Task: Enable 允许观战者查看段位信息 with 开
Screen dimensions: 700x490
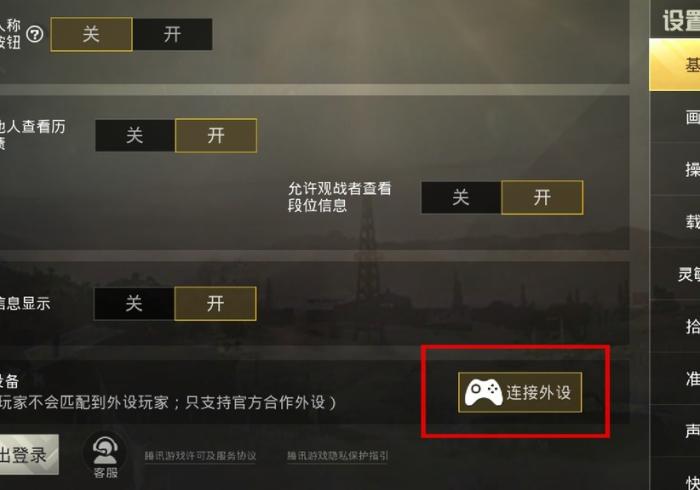Action: coord(542,197)
